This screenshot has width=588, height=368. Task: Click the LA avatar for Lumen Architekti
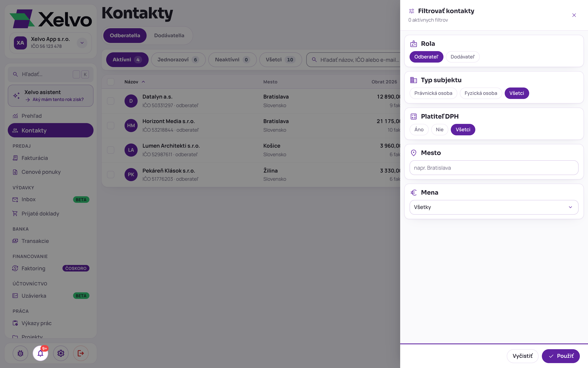[x=131, y=150]
